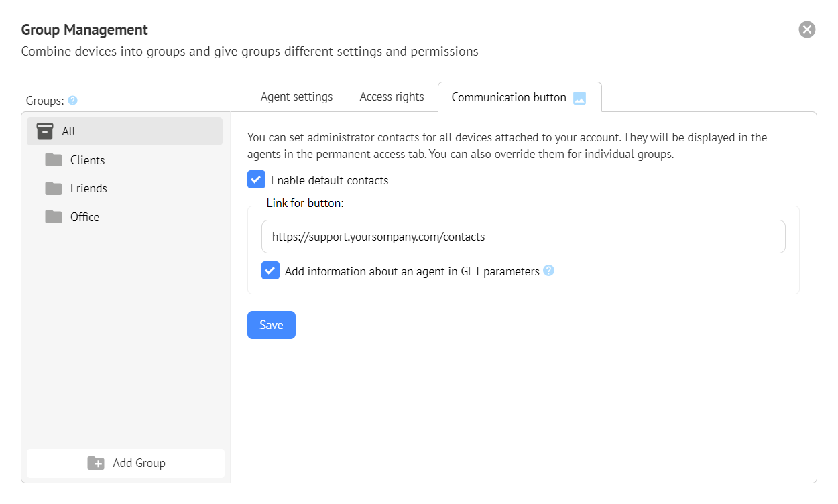Click the Groups label above the list
Viewport: 838px width, 504px height.
pos(45,101)
